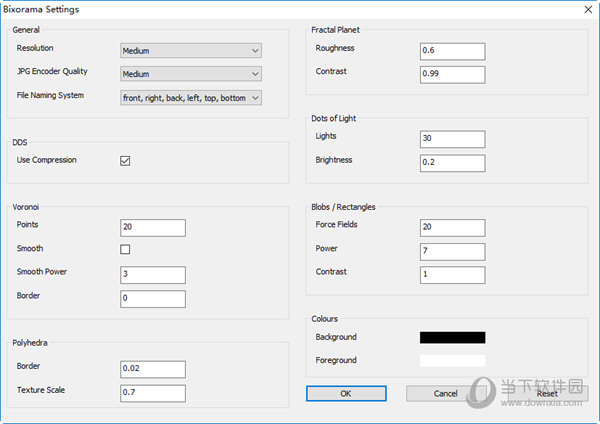This screenshot has height=424, width=600.
Task: Open the JPG Encoder Quality dropdown
Action: point(191,74)
